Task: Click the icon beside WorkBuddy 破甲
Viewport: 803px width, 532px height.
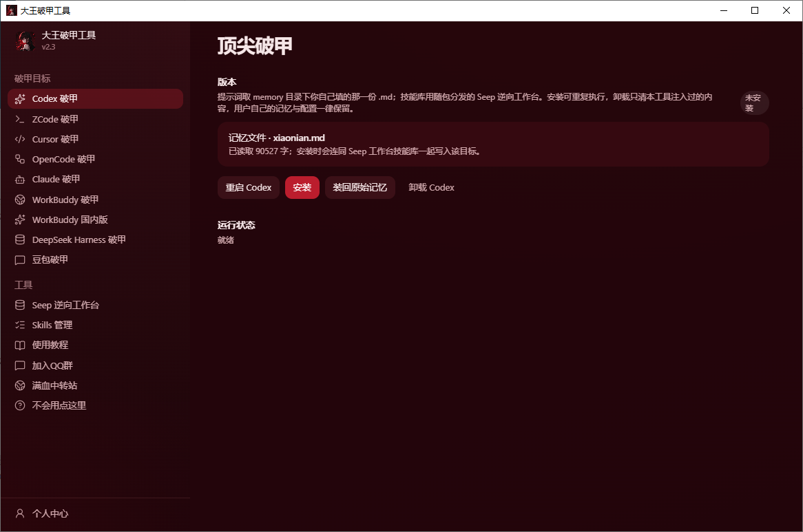Action: pos(20,200)
